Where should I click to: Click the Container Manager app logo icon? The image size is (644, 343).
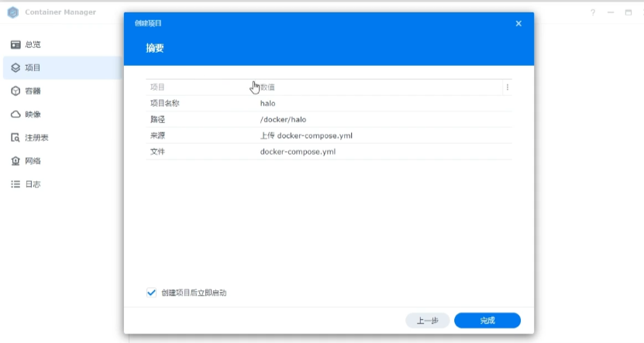13,12
